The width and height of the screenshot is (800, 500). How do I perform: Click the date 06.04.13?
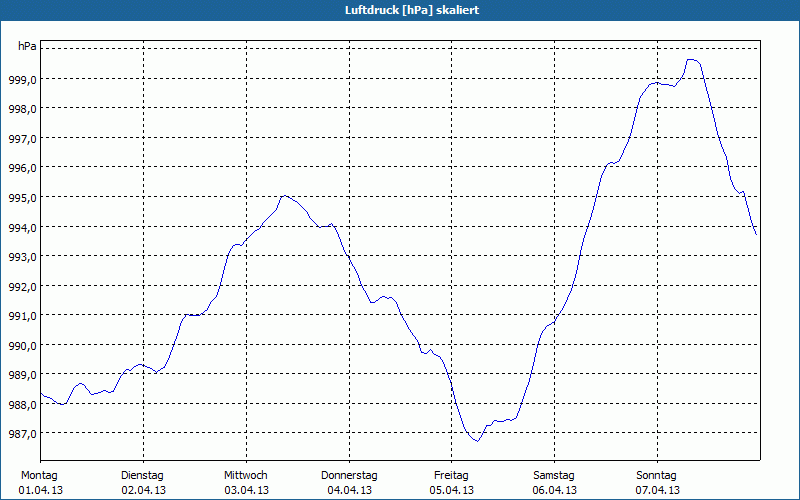[x=555, y=490]
